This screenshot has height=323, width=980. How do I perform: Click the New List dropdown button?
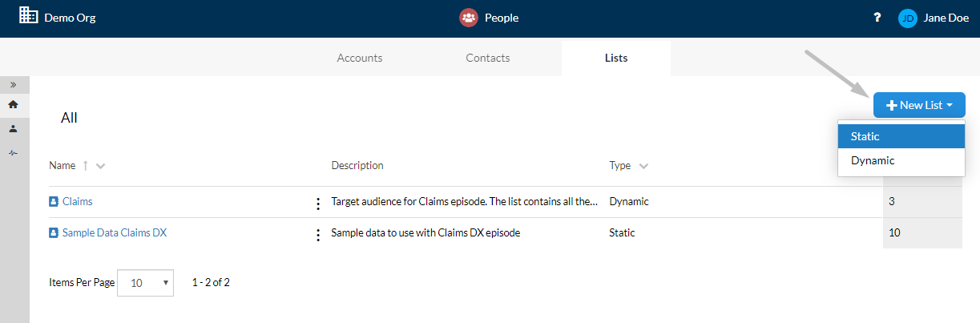pyautogui.click(x=919, y=105)
